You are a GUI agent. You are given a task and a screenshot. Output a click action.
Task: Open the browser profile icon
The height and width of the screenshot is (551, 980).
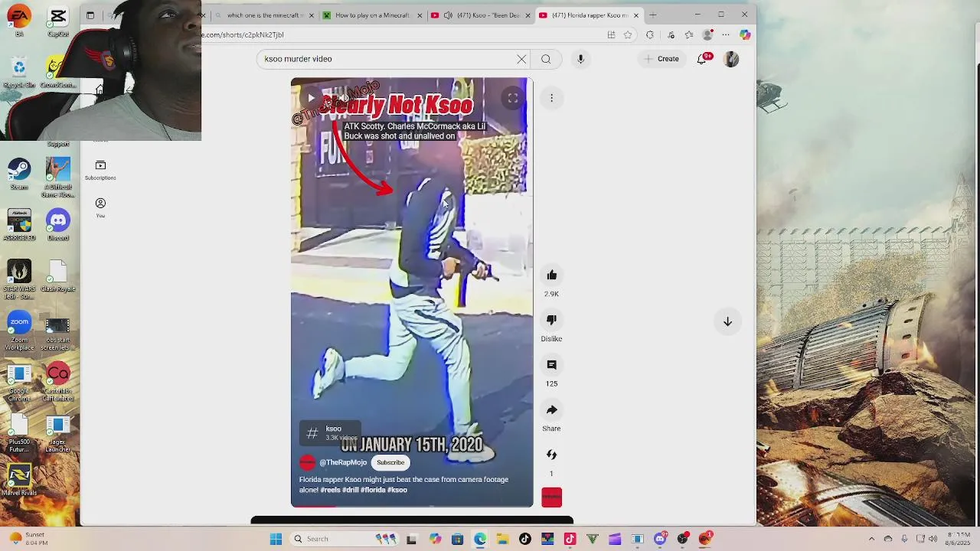tap(708, 34)
